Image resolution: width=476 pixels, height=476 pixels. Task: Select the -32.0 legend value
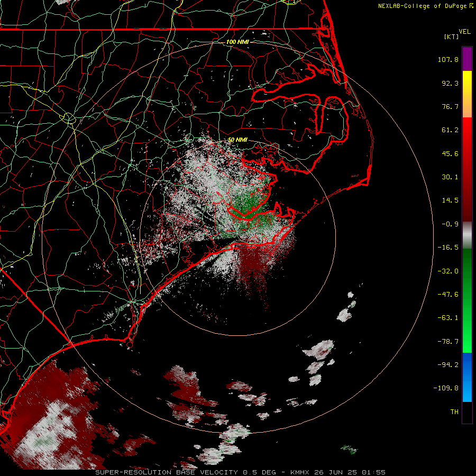coord(448,271)
